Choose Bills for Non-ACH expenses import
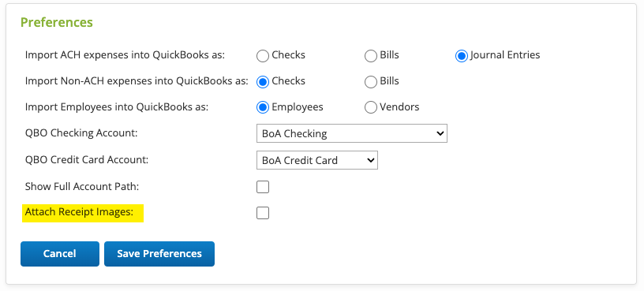 click(x=371, y=82)
